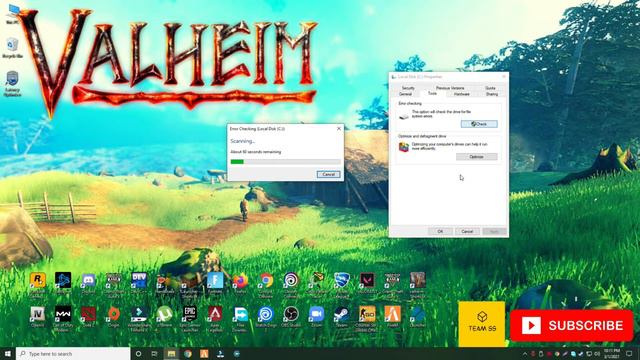
Task: Open the OBS Studio desktop shortcut
Action: pos(291,317)
